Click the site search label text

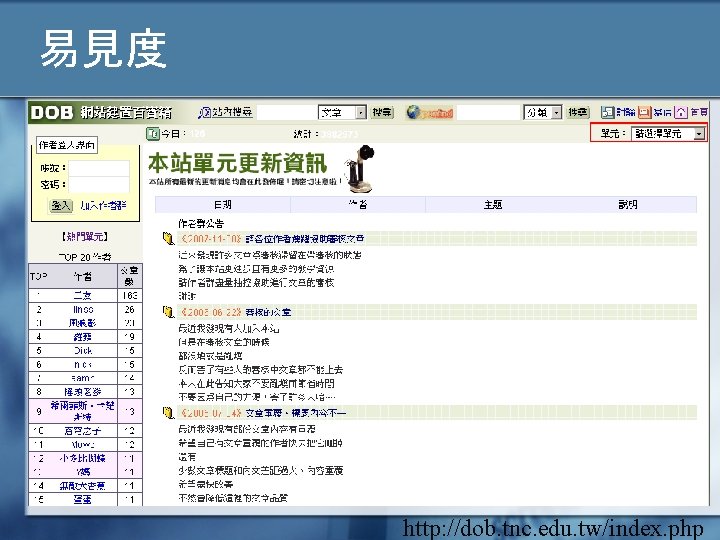(x=232, y=112)
